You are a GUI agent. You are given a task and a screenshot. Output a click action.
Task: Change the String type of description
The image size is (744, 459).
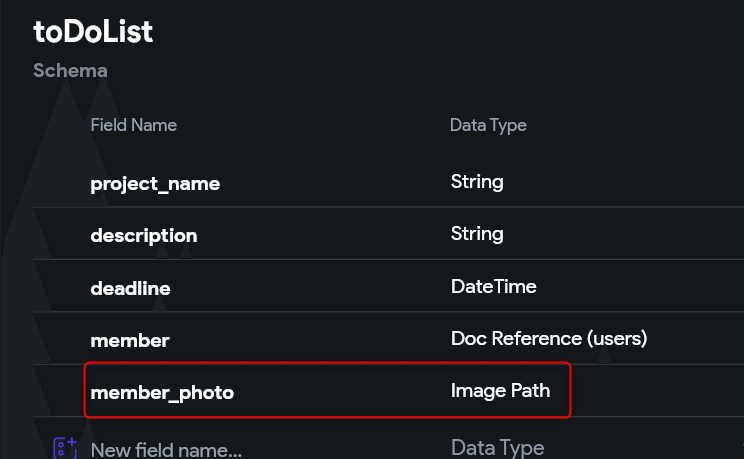coord(477,234)
